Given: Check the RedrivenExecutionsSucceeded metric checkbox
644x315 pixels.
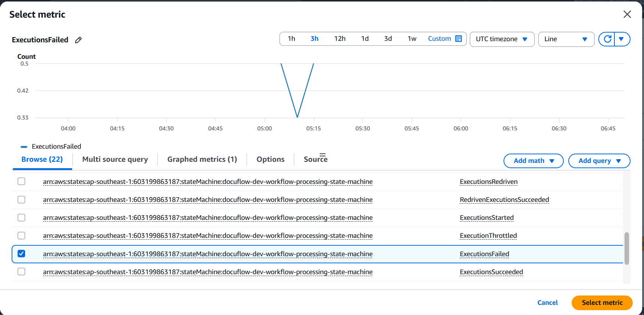Looking at the screenshot, I should click(21, 199).
